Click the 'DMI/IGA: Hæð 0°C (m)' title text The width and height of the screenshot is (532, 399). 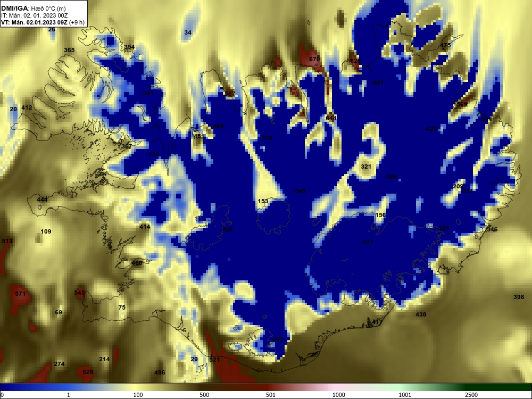[x=35, y=8]
